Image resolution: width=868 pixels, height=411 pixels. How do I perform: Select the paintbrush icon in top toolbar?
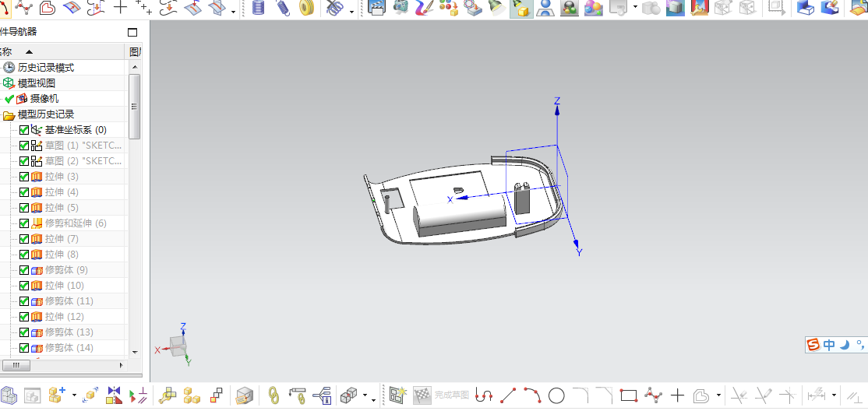pos(424,7)
